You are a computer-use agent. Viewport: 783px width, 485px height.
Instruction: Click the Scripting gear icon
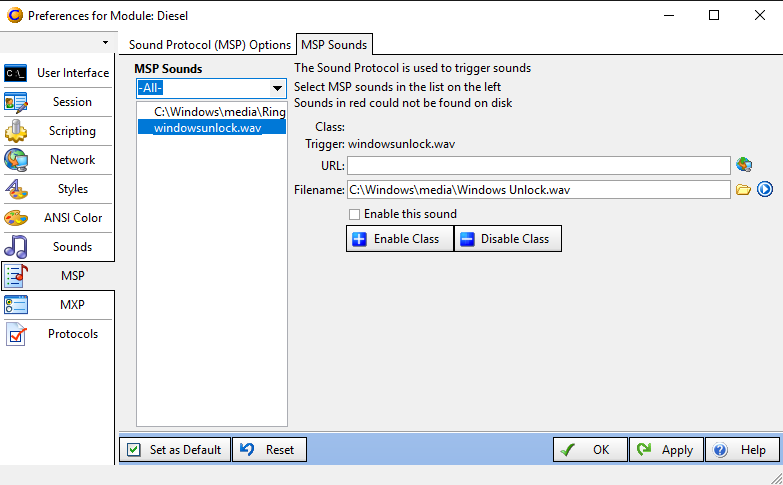tap(15, 131)
